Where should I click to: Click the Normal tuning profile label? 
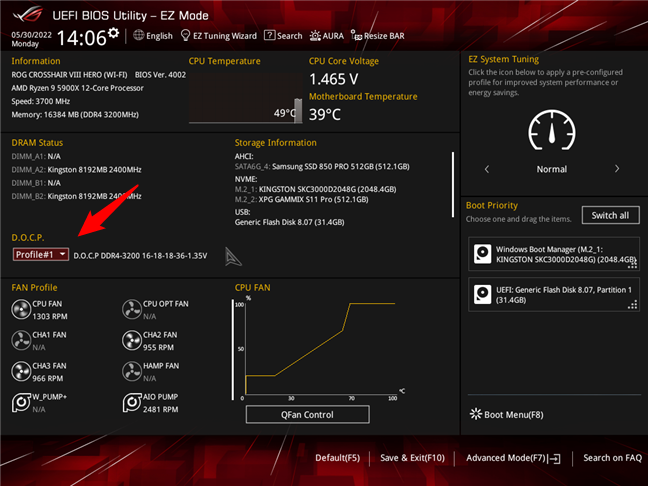click(552, 169)
